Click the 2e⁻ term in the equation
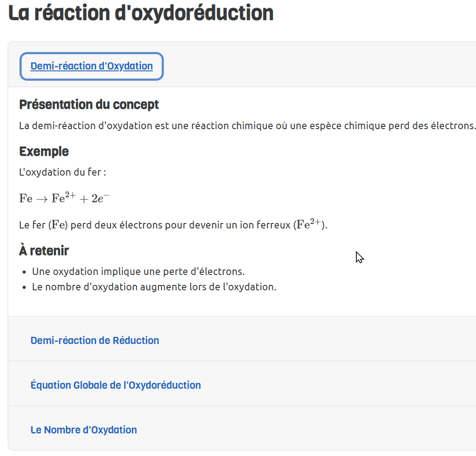This screenshot has width=476, height=456. pyautogui.click(x=100, y=198)
